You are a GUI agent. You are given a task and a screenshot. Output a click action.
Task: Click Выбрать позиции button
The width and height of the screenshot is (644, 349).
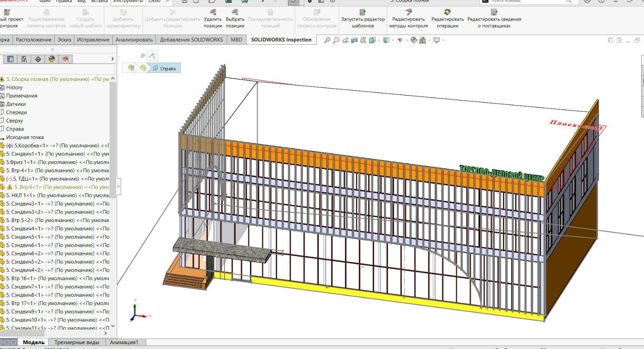point(235,19)
